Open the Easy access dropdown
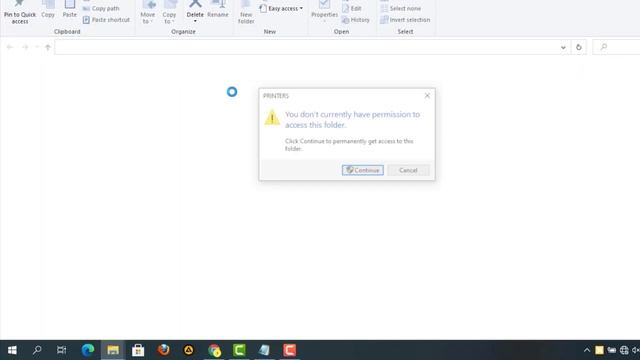 click(x=282, y=8)
